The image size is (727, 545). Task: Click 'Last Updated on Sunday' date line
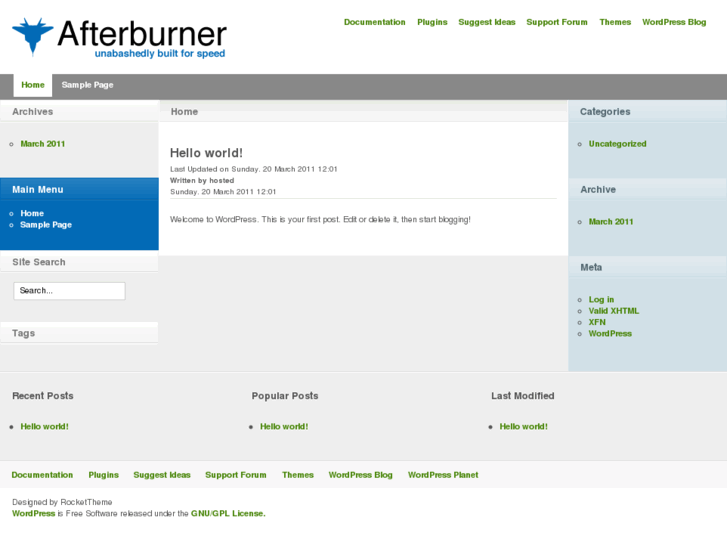(x=254, y=169)
